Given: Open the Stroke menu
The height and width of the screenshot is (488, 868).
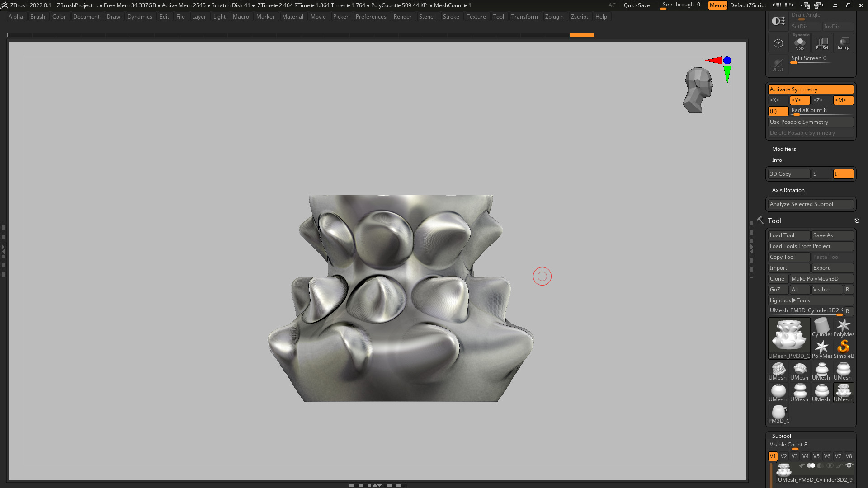Looking at the screenshot, I should coord(451,17).
